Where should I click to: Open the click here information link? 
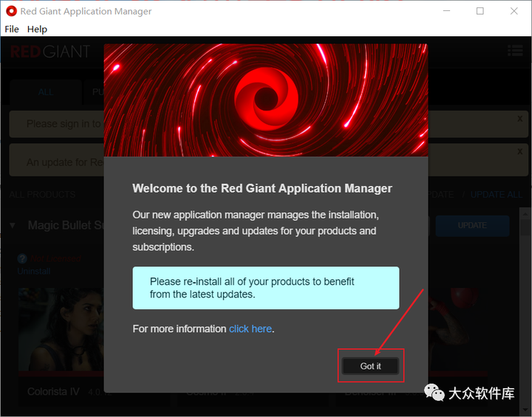click(x=250, y=329)
